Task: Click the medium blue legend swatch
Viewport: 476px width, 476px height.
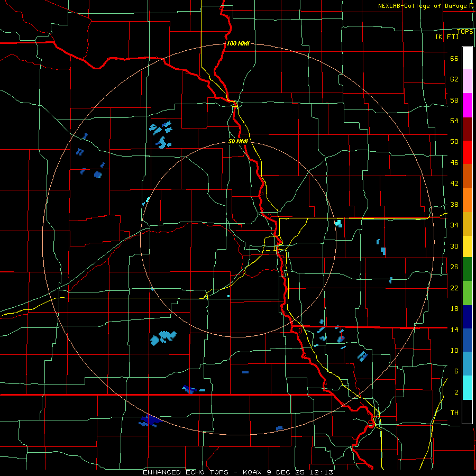Action: click(x=467, y=340)
